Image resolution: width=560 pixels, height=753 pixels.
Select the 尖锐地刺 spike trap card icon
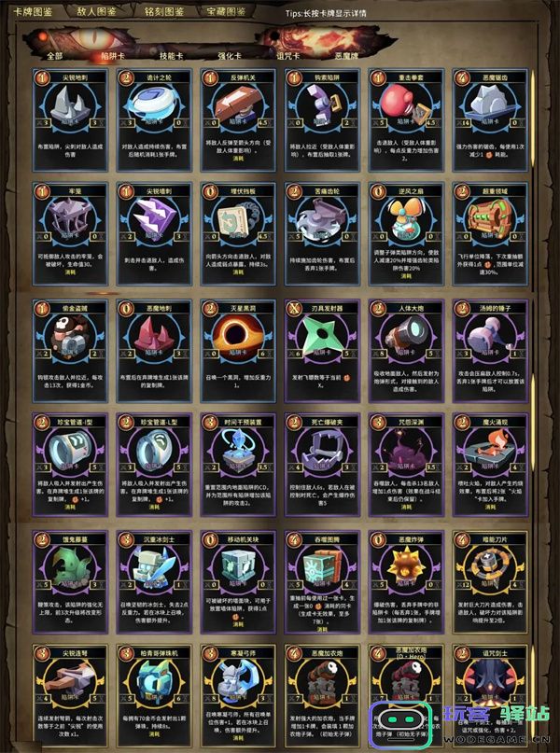(70, 104)
